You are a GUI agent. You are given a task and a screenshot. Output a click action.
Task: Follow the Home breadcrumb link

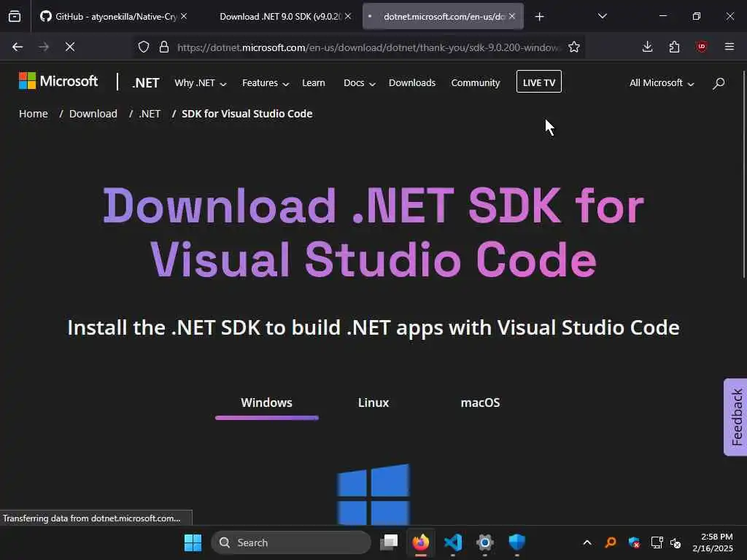point(34,114)
